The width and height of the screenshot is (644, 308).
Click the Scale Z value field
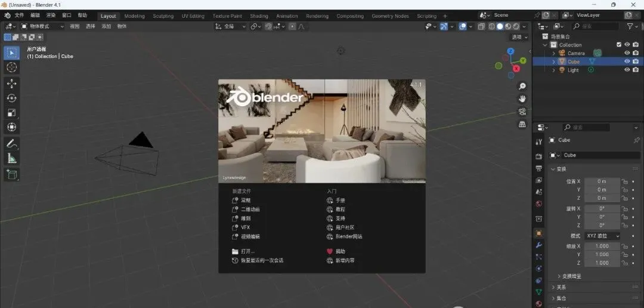click(x=602, y=263)
